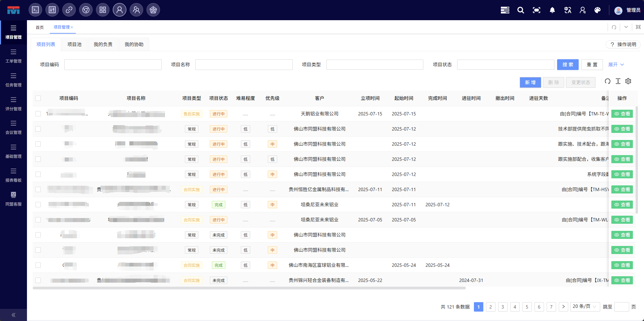Select the grid/apps icon in the top launcher

point(103,10)
